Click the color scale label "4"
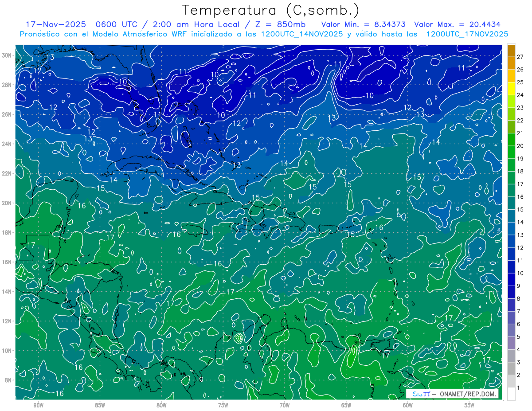The width and height of the screenshot is (532, 411). (x=519, y=349)
